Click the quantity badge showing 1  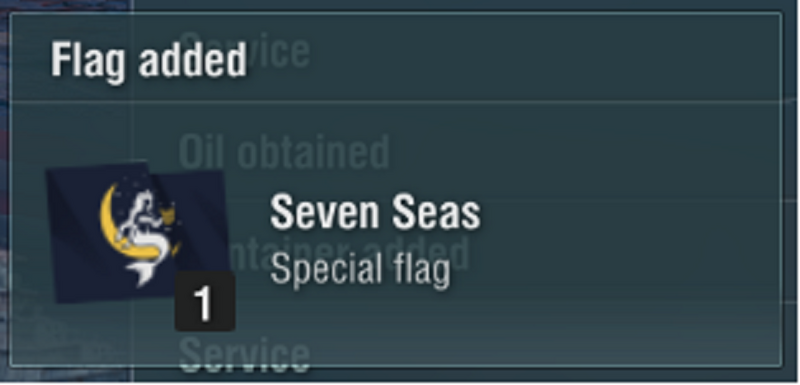coord(205,301)
